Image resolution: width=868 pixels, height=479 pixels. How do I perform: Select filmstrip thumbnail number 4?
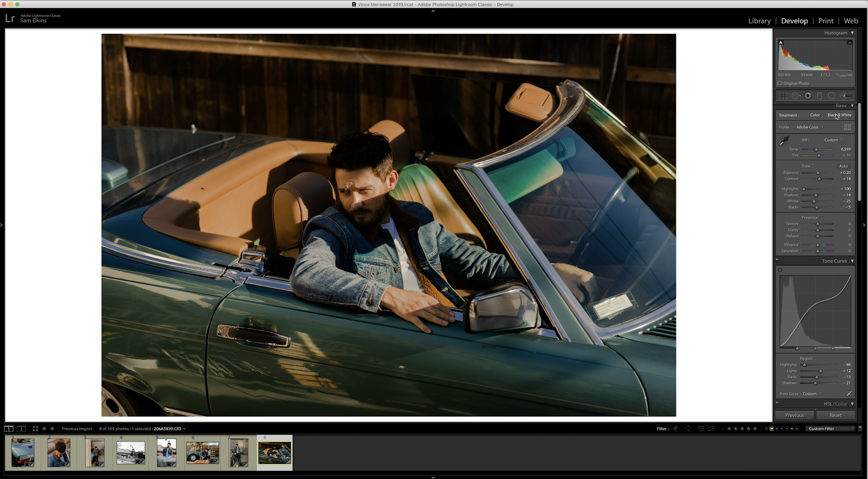coord(131,453)
